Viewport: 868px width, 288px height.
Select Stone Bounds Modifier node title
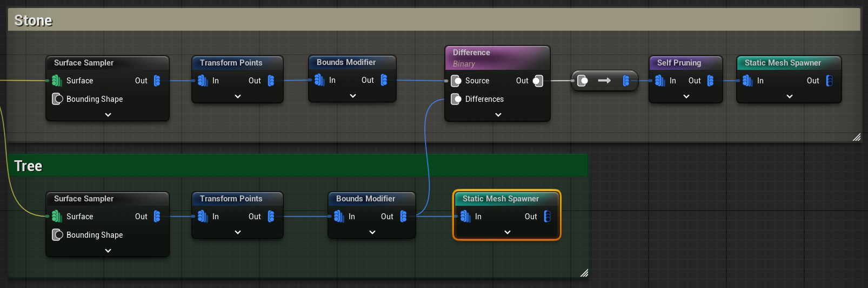click(x=346, y=62)
